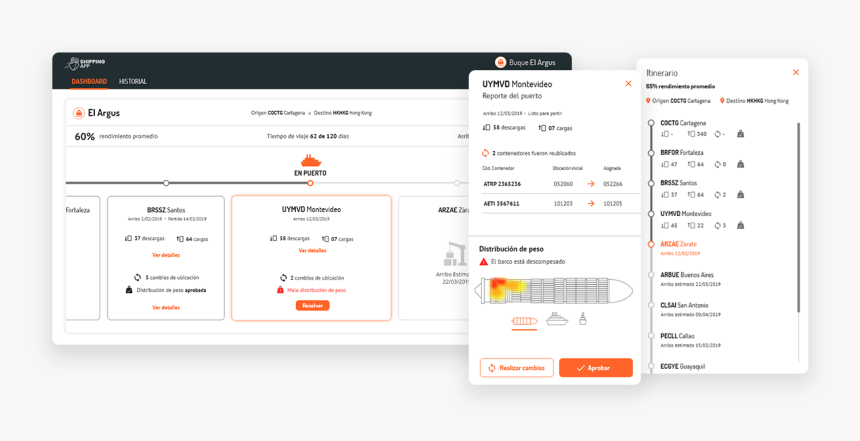
Task: Click Montevideo card cambios de ubicación icon
Action: [x=283, y=278]
